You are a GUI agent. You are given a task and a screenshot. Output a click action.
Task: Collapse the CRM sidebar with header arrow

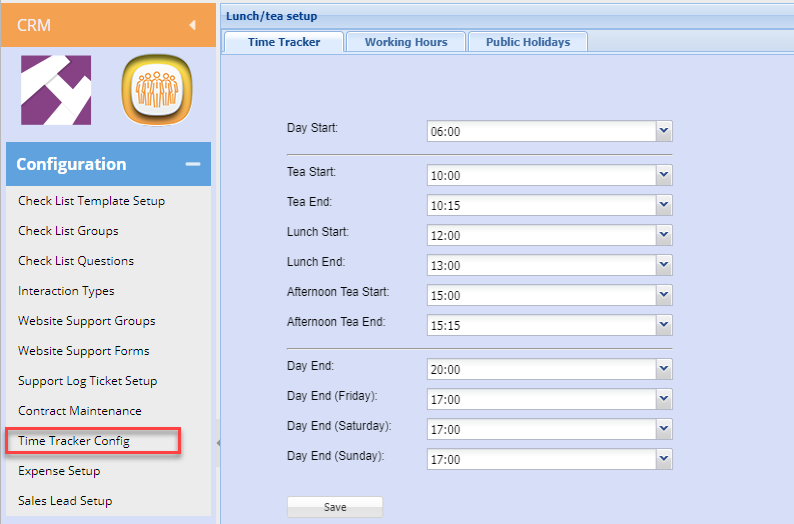coord(192,25)
